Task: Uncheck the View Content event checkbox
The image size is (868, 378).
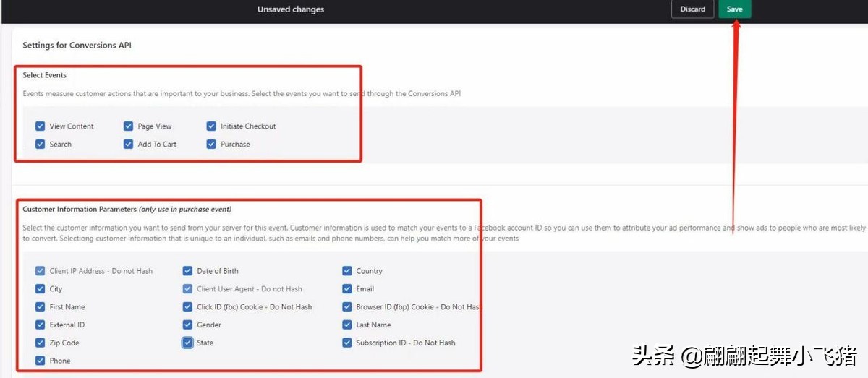Action: click(x=41, y=126)
